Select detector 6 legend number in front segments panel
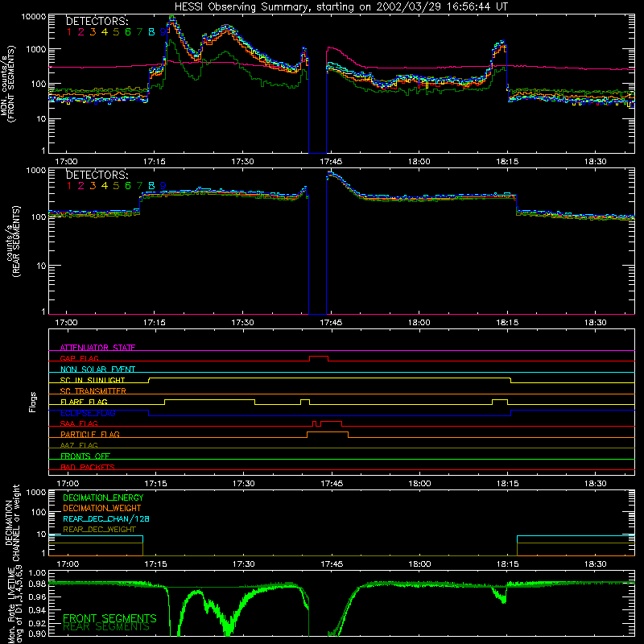The height and width of the screenshot is (644, 644). (x=128, y=32)
